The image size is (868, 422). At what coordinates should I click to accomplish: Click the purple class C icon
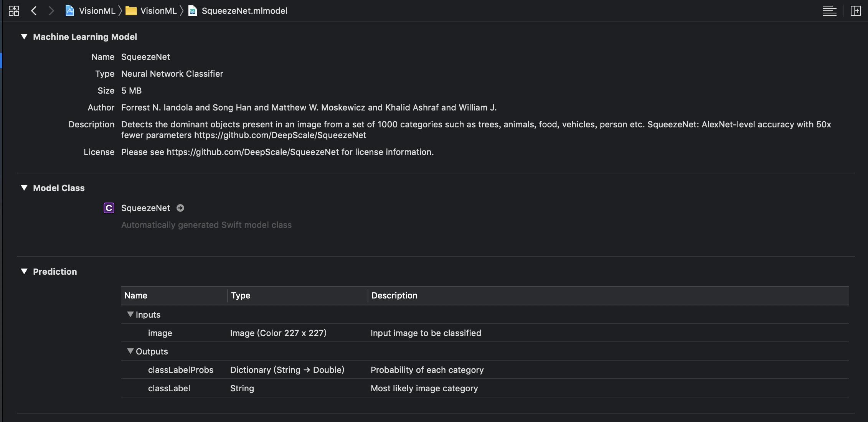point(109,208)
